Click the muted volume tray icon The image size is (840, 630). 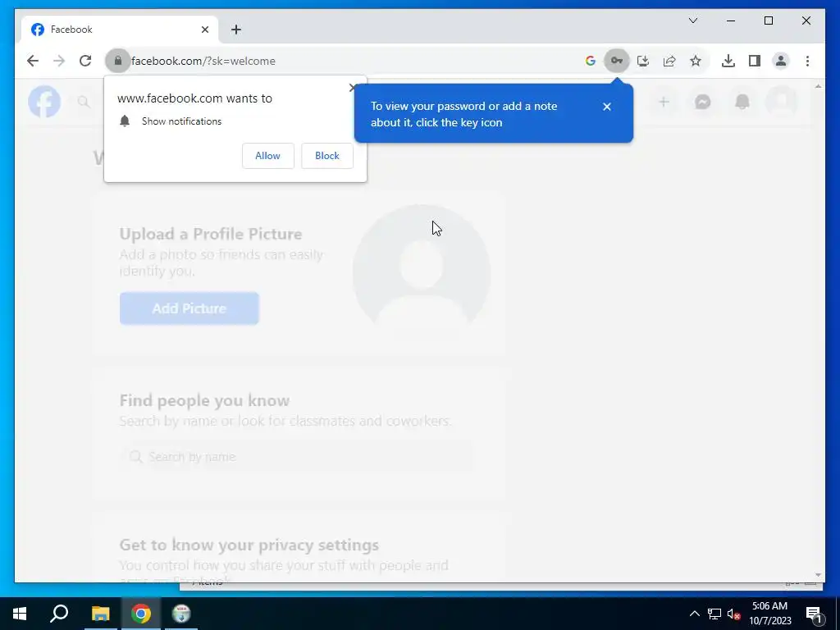(x=734, y=614)
